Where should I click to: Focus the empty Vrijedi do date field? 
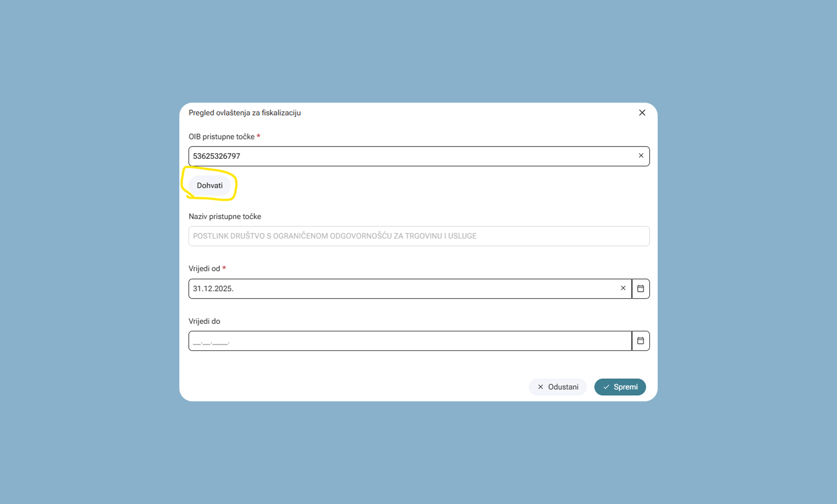tap(409, 341)
